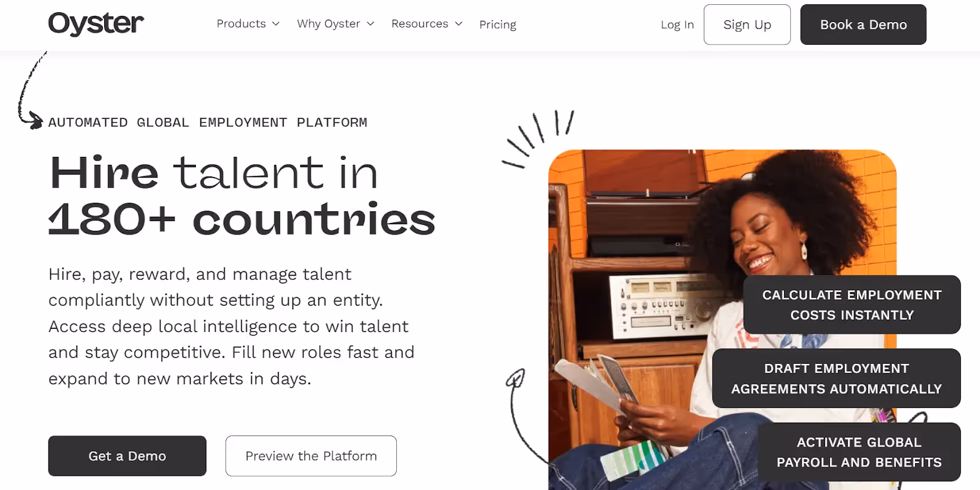This screenshot has height=490, width=980.
Task: Select Calculate Employment Costs Instantly card
Action: click(x=852, y=304)
